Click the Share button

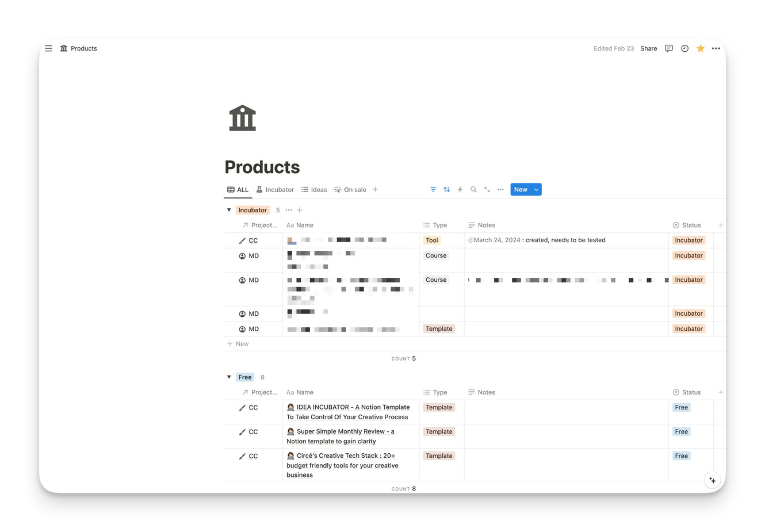click(x=648, y=48)
